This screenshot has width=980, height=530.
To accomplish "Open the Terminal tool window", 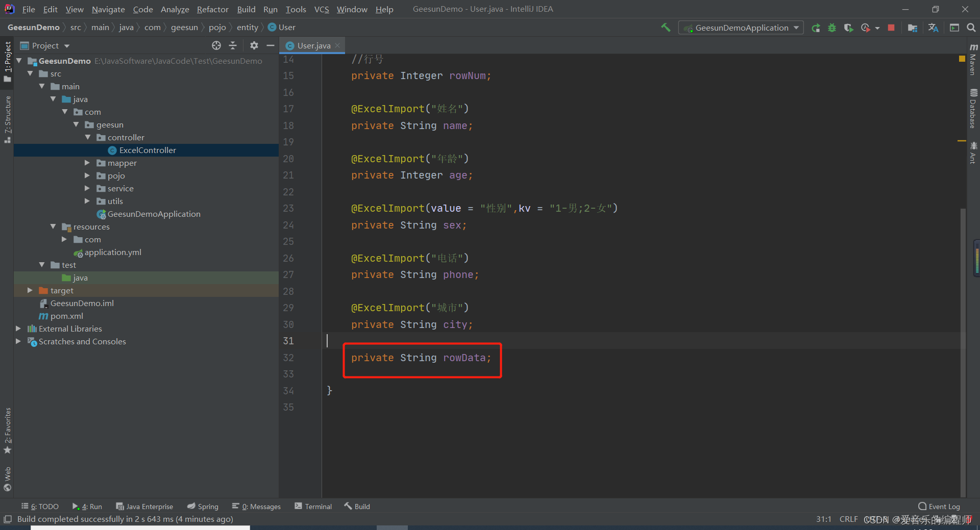I will pyautogui.click(x=313, y=507).
